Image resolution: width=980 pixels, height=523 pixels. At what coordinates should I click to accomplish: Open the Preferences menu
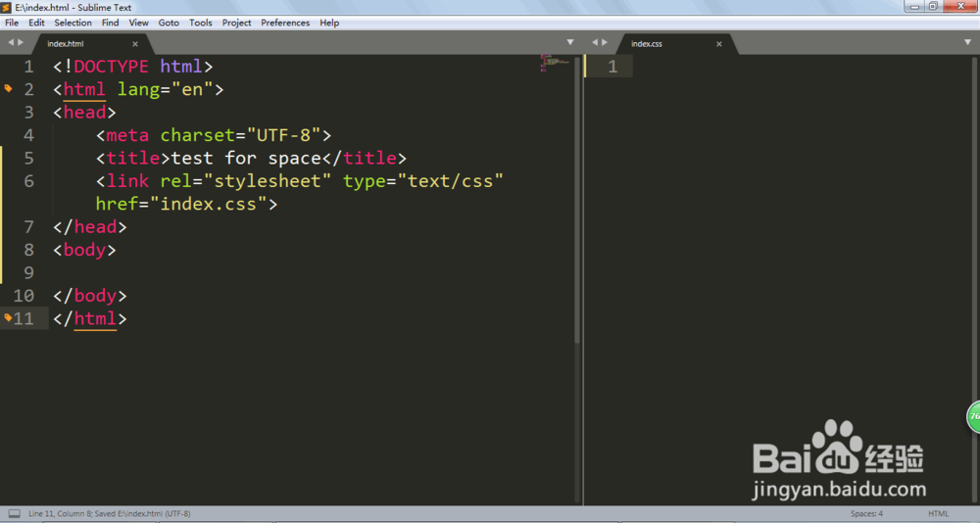(285, 23)
